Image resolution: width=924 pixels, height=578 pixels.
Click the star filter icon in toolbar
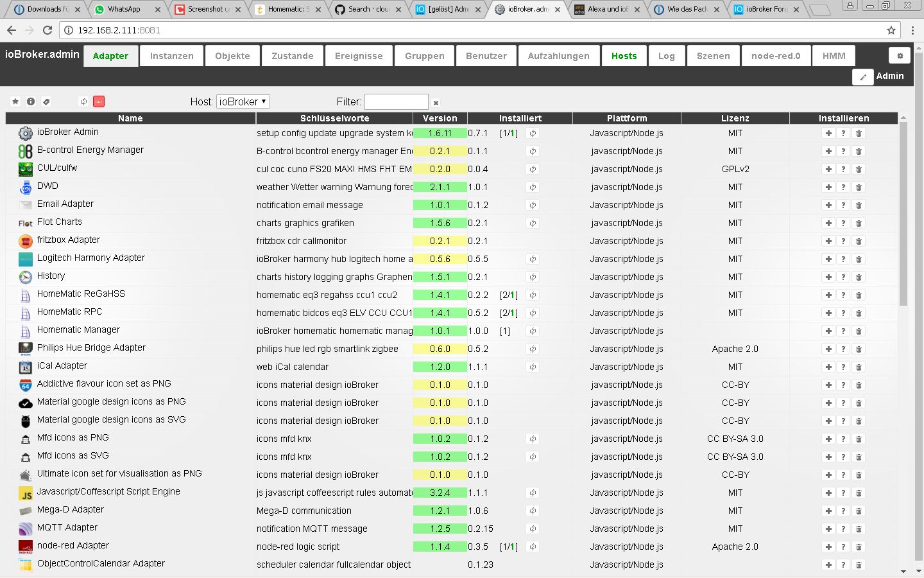[15, 101]
